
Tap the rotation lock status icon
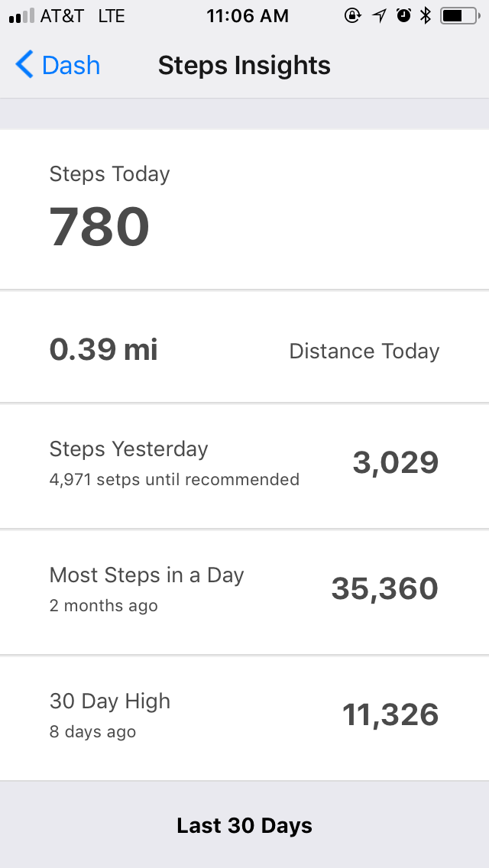352,16
